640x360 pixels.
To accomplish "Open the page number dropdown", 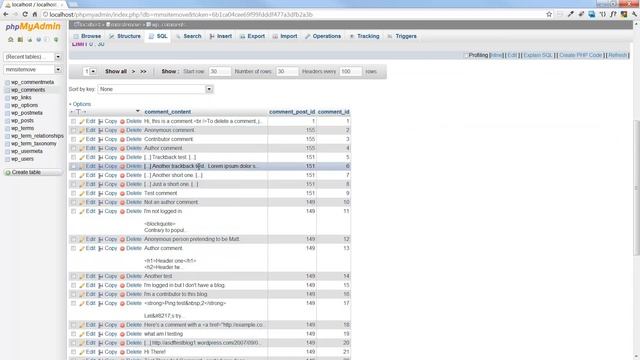I will tap(90, 71).
